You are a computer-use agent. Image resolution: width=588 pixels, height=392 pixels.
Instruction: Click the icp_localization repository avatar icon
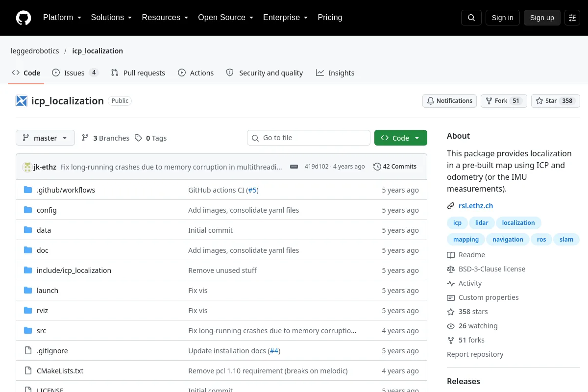[22, 101]
